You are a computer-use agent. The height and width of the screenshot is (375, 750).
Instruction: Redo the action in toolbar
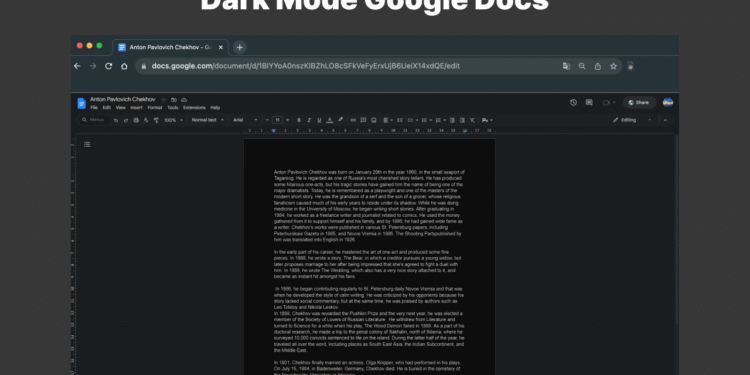pos(126,120)
